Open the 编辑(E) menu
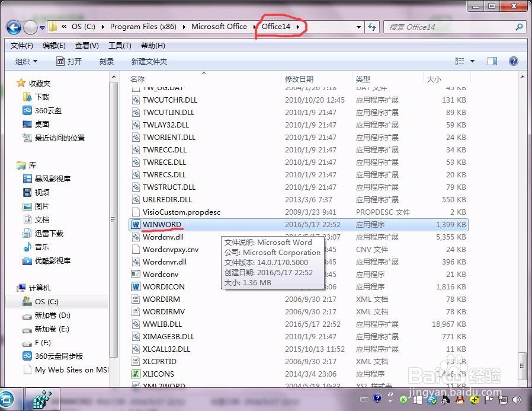The image size is (532, 411). click(x=54, y=46)
